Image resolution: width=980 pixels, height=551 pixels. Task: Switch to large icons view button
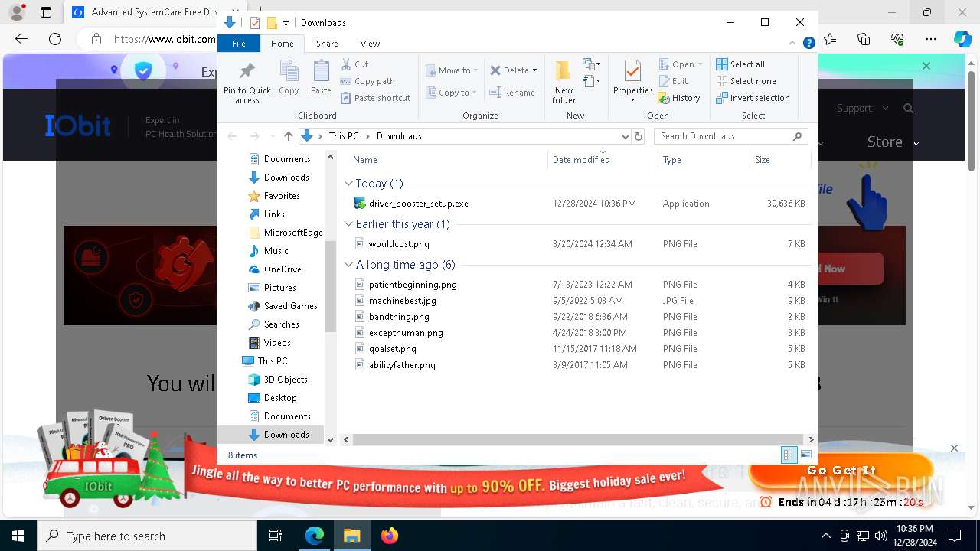click(x=805, y=455)
